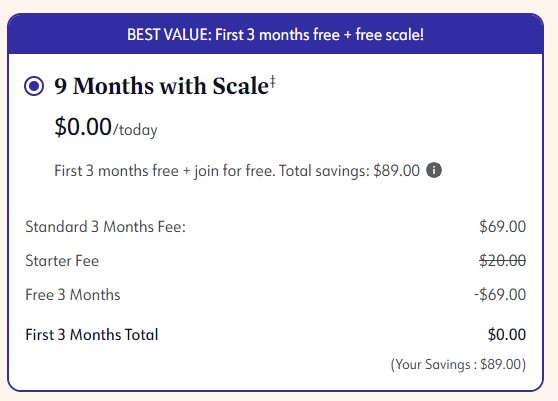Click the 9 Months with Scale heading
Screen dimensions: 558x401
[161, 86]
